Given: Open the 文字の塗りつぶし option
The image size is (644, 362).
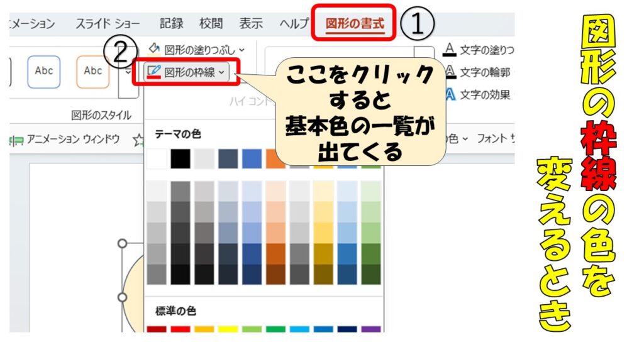Looking at the screenshot, I should pyautogui.click(x=479, y=50).
